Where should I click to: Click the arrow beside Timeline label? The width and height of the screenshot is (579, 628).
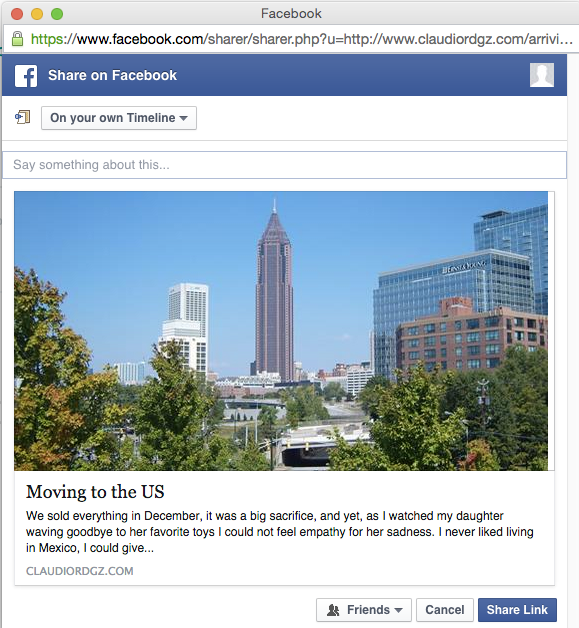coord(183,118)
